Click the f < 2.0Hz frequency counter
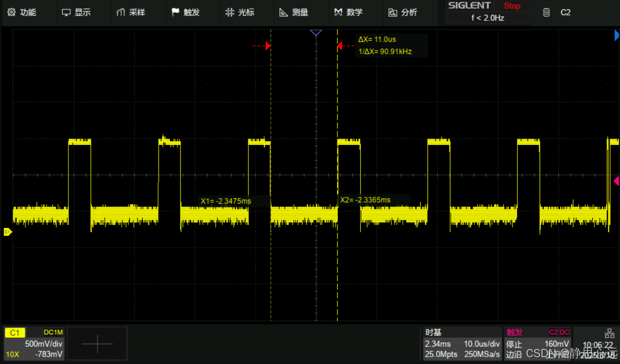Screen dimensions: 620x364 point(488,18)
